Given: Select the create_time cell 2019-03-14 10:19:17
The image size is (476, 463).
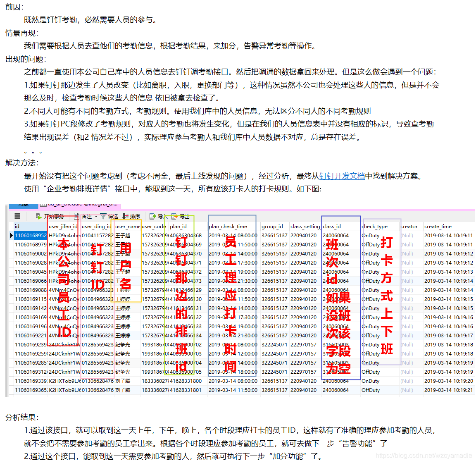Looking at the screenshot, I should (x=449, y=335).
